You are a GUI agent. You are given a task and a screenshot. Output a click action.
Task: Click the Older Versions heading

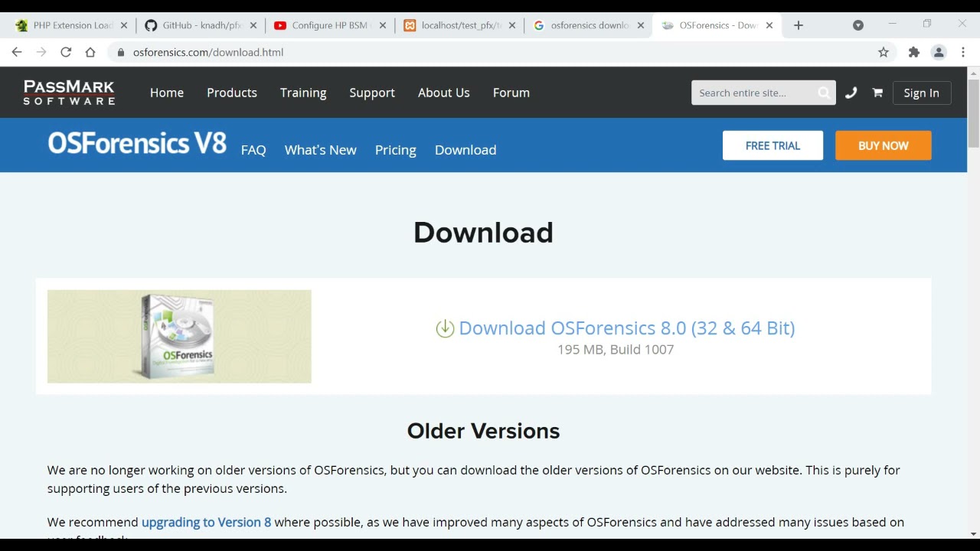(483, 431)
